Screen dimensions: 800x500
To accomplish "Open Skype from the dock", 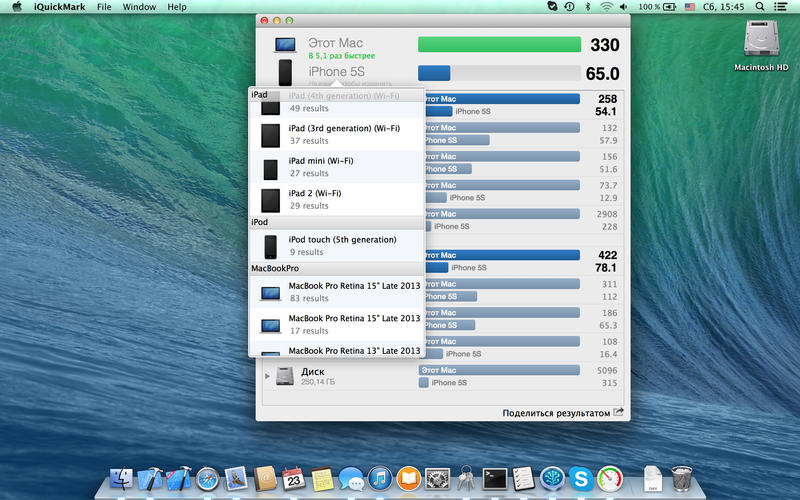I will [581, 479].
